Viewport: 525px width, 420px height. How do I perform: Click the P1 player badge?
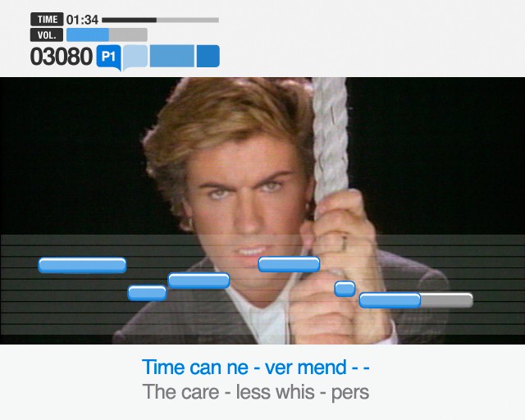[x=108, y=57]
